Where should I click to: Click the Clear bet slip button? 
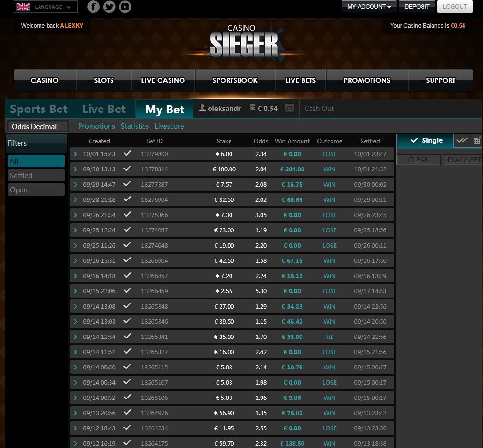point(419,160)
